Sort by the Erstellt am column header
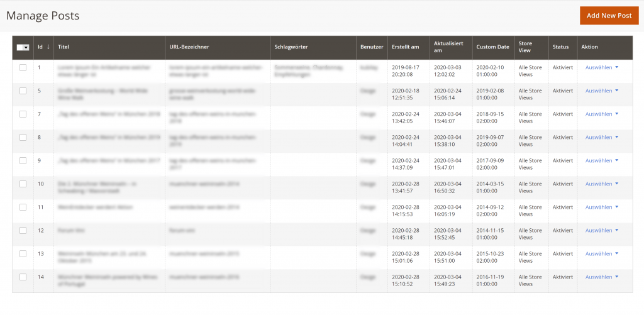 point(409,47)
